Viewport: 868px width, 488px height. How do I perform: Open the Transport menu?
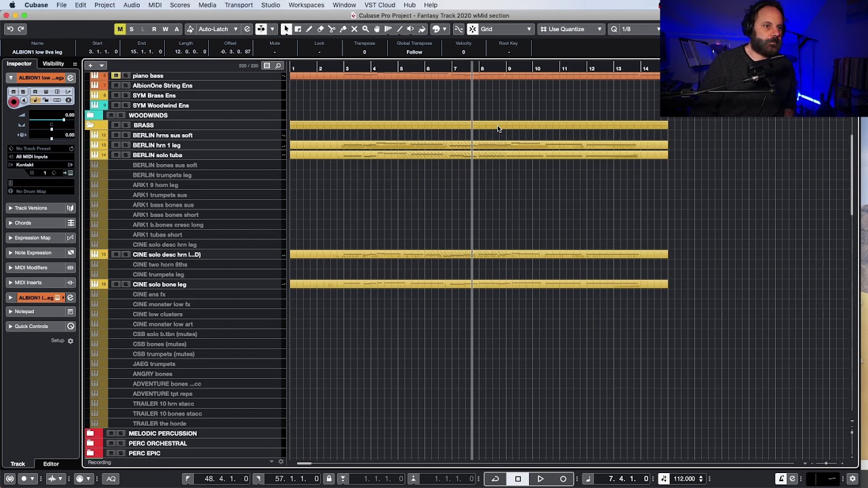coord(239,5)
